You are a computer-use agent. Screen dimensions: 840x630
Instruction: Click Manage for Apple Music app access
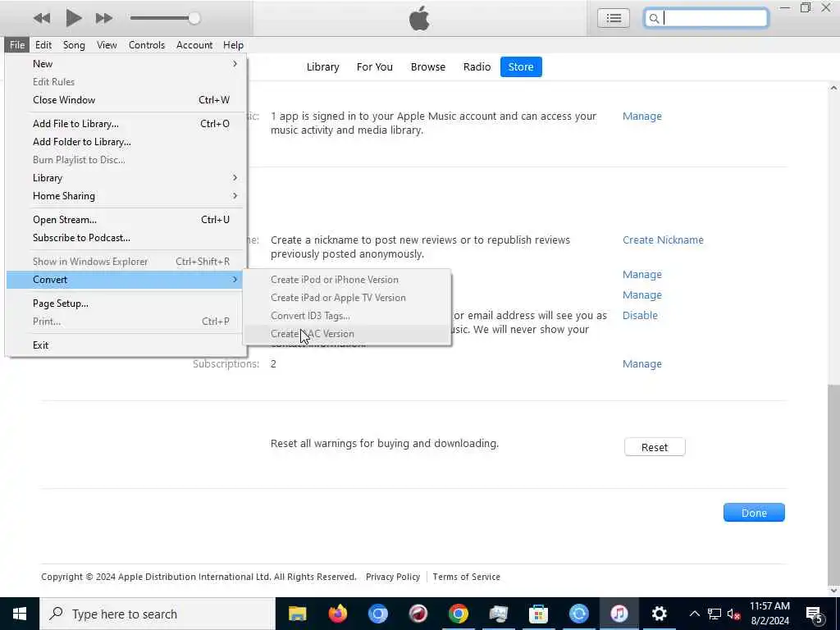point(641,116)
